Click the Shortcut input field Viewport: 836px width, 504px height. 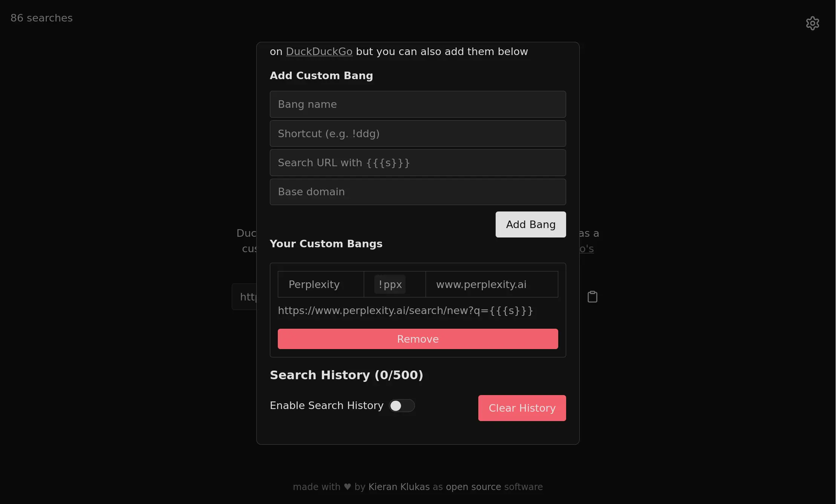(x=418, y=133)
